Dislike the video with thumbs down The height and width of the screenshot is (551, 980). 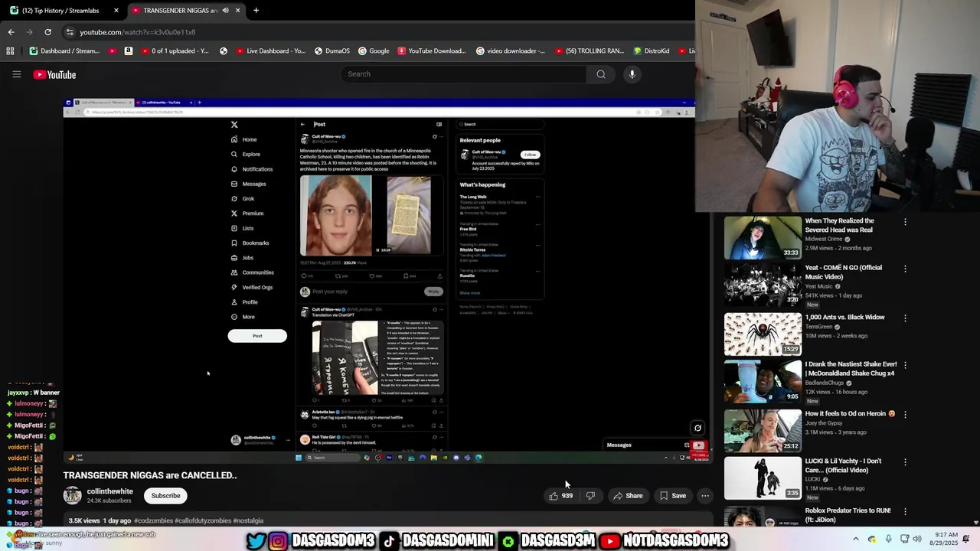[x=590, y=496]
